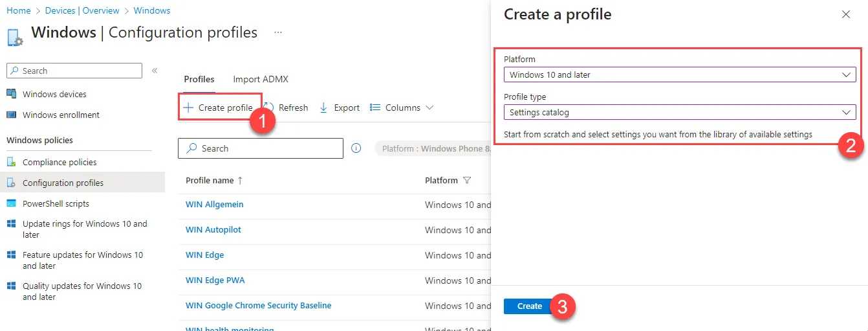Open the Platform dropdown
This screenshot has width=868, height=331.
(x=680, y=74)
